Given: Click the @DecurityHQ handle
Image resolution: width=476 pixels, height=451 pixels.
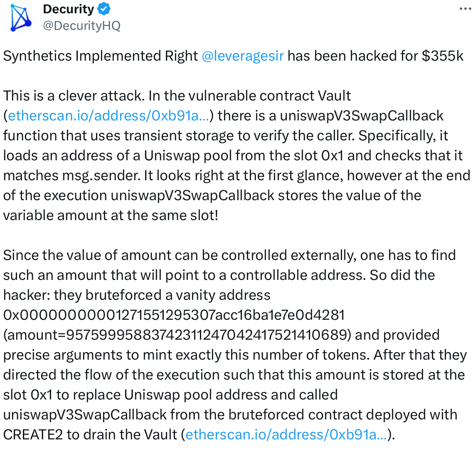Looking at the screenshot, I should tap(81, 26).
